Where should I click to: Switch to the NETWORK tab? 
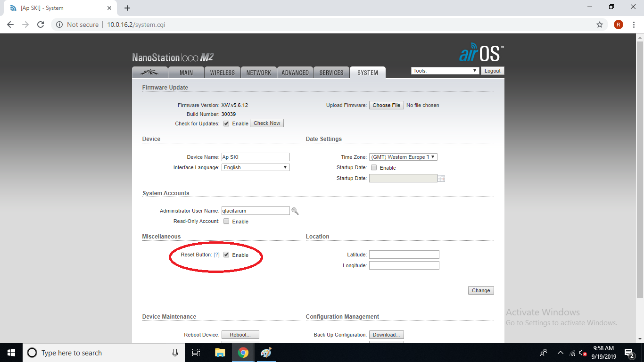[258, 72]
